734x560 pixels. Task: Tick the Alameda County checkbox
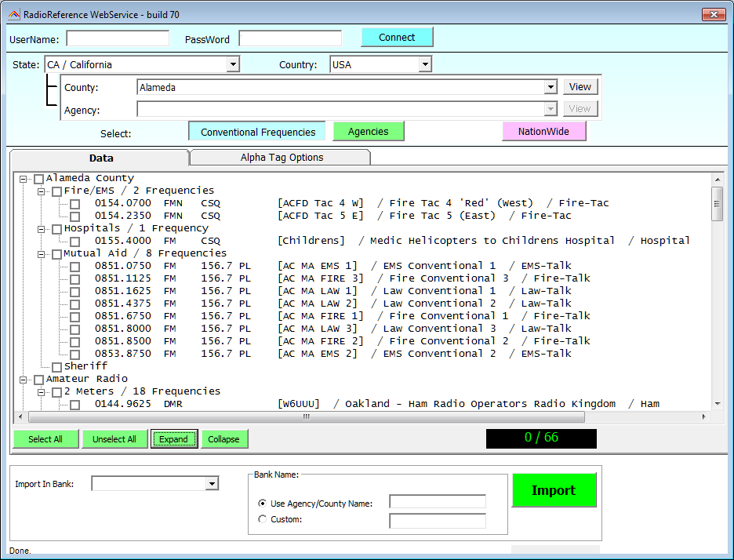(39, 179)
